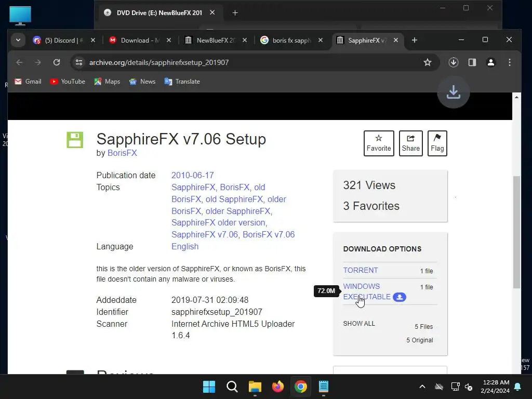Click the cloud OneDrive tray icon
This screenshot has width=532, height=399.
[439, 387]
